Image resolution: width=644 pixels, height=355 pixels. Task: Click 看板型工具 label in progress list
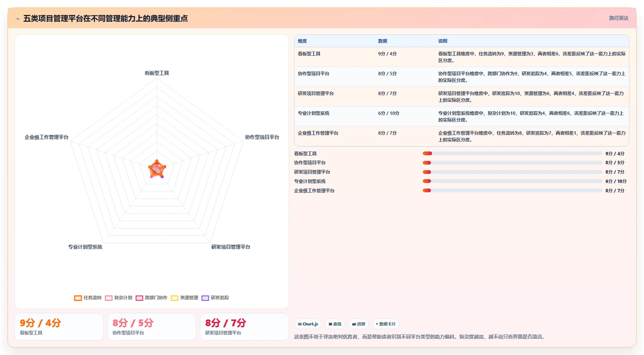(x=305, y=154)
